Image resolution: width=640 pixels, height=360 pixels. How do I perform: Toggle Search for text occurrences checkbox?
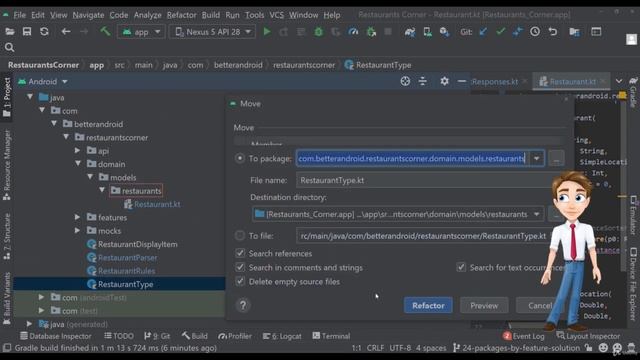click(x=461, y=267)
